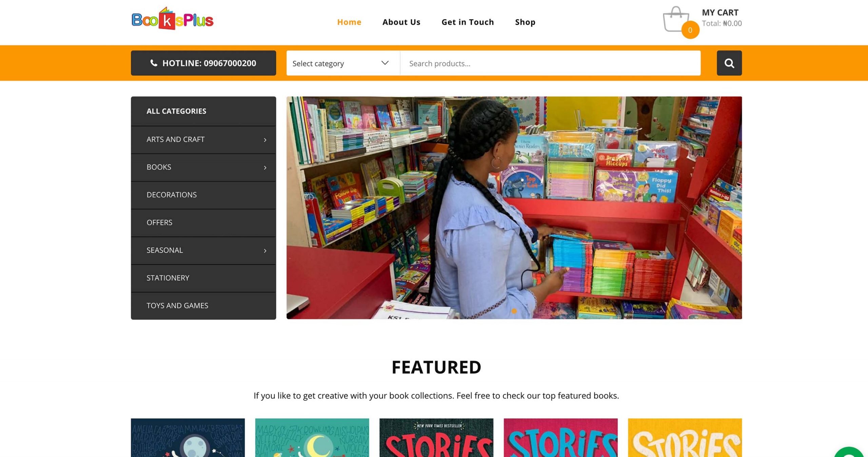
Task: Open the Get in Touch page
Action: click(468, 22)
